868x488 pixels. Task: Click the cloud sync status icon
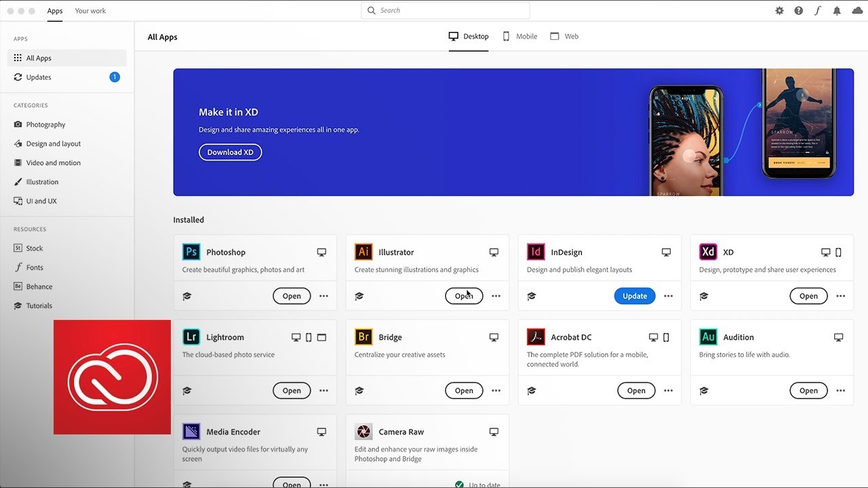(x=856, y=11)
